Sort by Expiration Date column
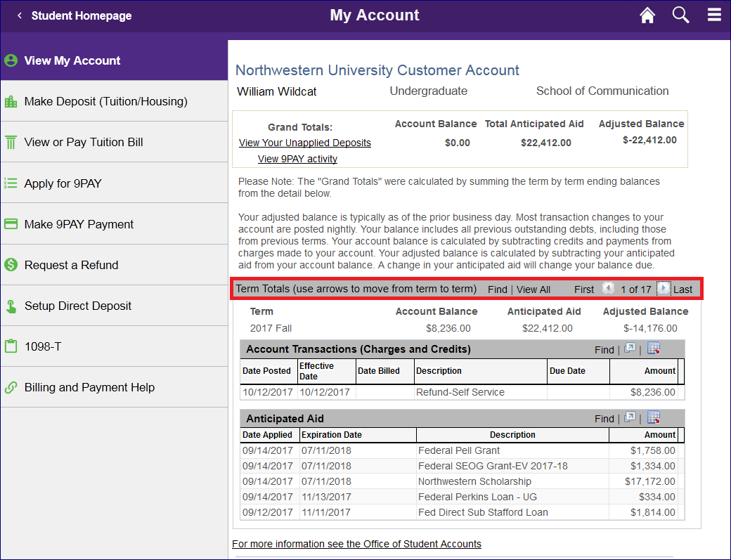Screen dimensions: 731x560 [332, 435]
